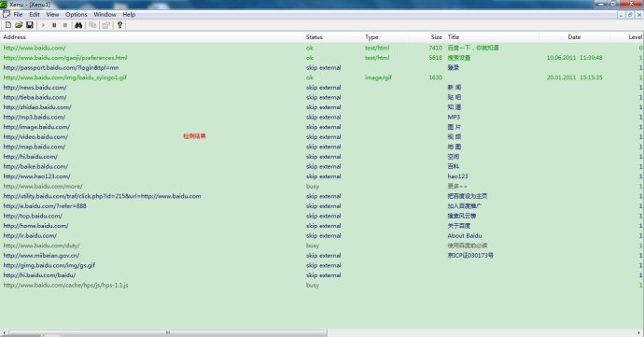Select row http://video.baidu.com/
Viewport: 644px width, 337px height.
(322, 136)
